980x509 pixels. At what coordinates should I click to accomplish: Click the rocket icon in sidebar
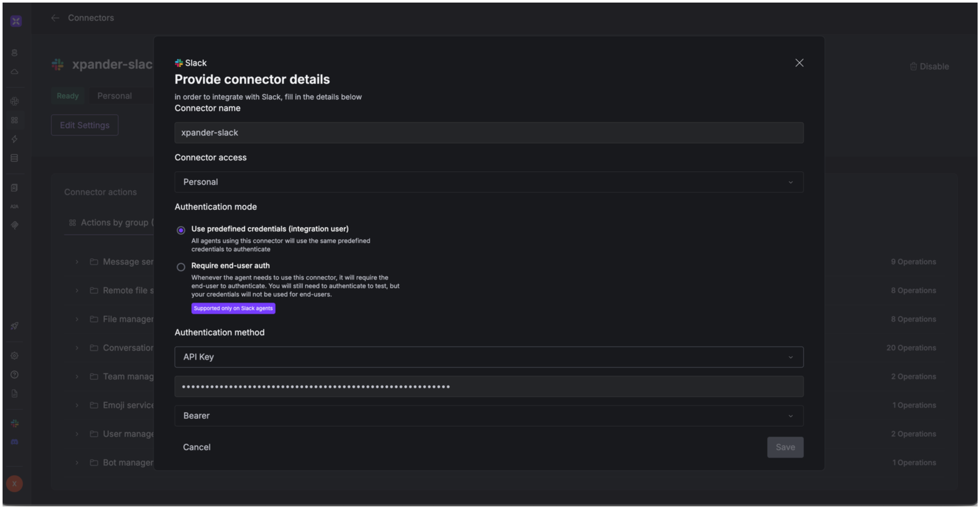point(14,326)
